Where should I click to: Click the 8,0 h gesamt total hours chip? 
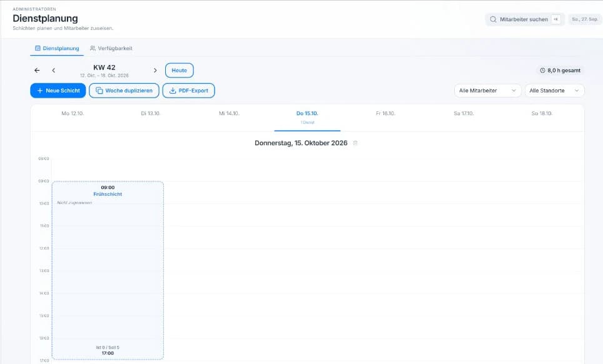560,70
